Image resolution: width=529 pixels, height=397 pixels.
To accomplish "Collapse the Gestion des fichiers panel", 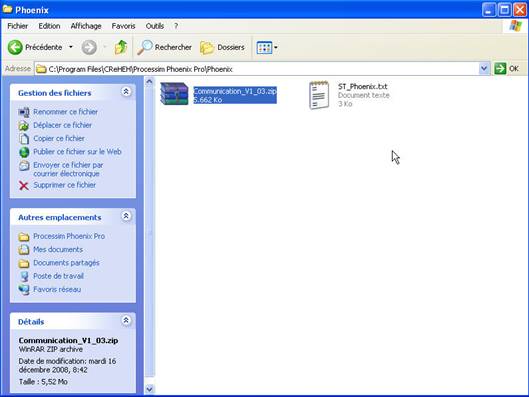I will [x=126, y=92].
